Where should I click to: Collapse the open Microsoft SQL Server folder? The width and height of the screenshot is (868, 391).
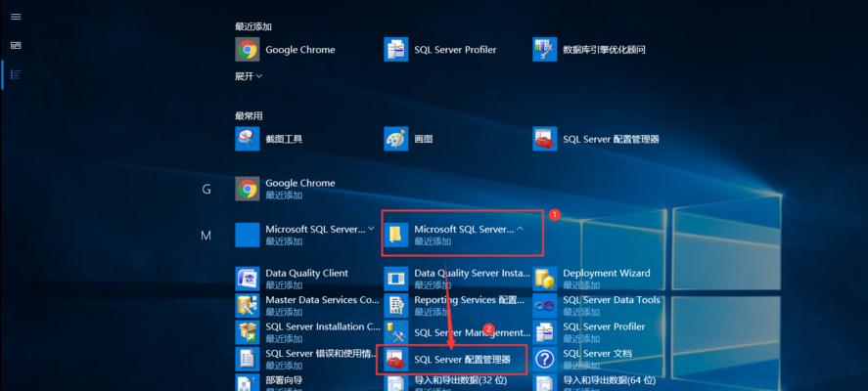coord(455,235)
